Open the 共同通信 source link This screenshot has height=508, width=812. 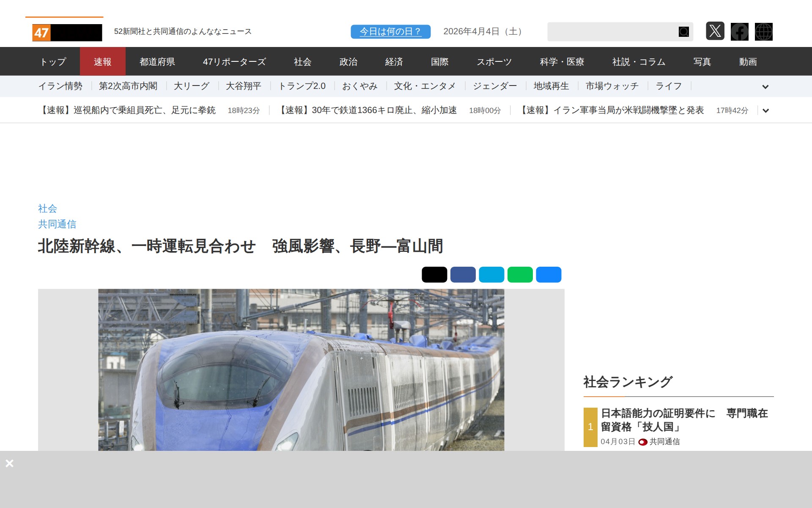coord(57,224)
